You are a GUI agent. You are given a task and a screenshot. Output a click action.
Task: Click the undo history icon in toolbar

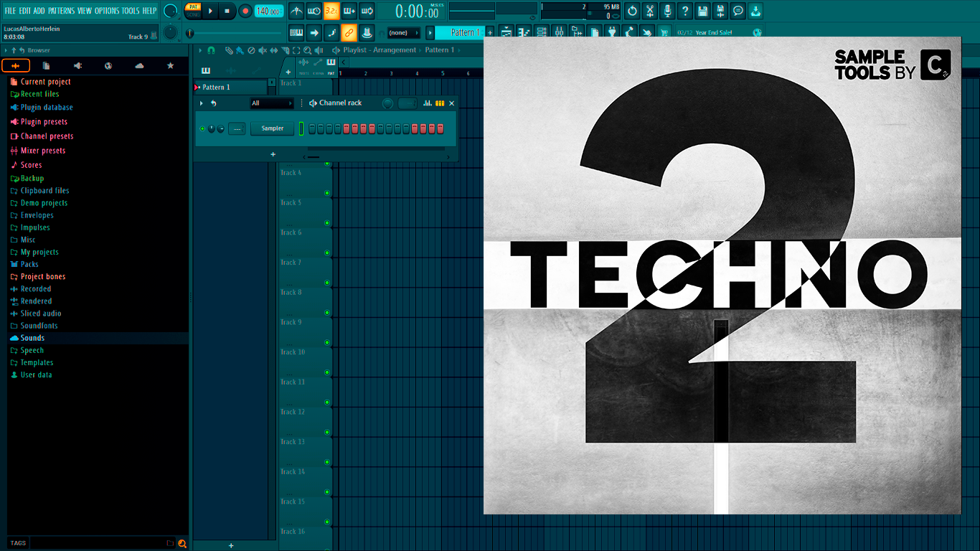click(x=632, y=11)
